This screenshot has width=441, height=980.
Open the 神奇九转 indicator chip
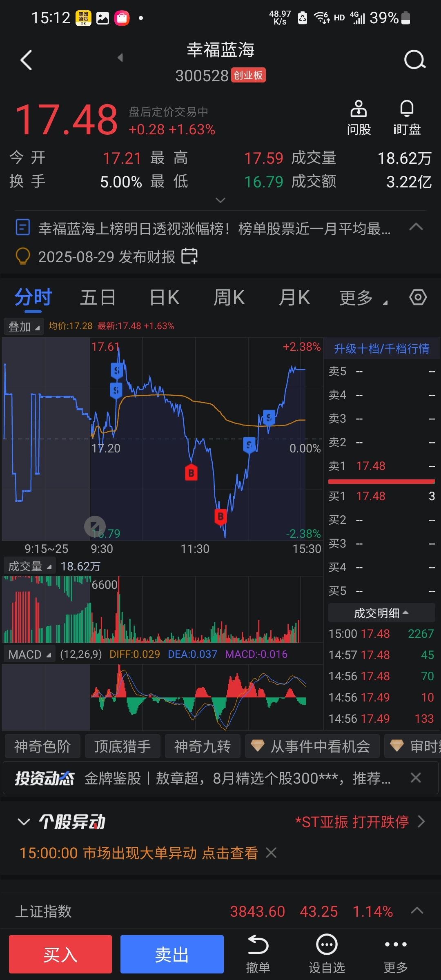point(203,746)
